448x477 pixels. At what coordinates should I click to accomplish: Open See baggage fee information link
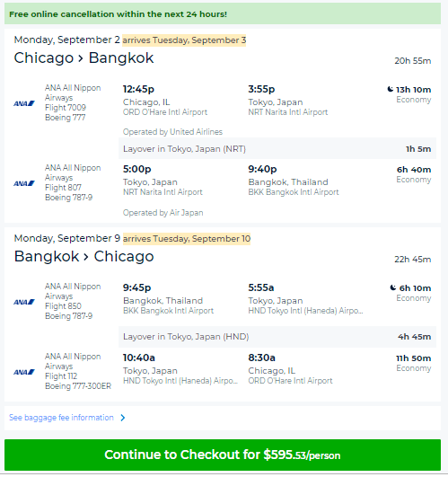click(61, 418)
